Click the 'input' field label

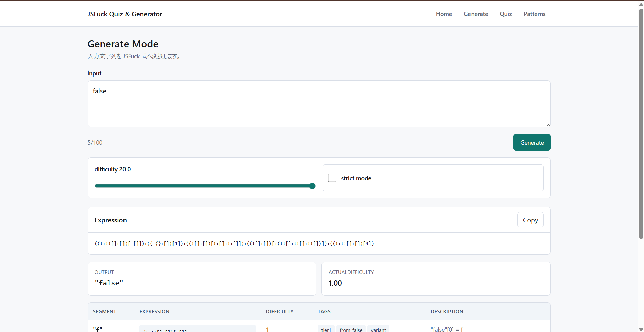coord(94,73)
